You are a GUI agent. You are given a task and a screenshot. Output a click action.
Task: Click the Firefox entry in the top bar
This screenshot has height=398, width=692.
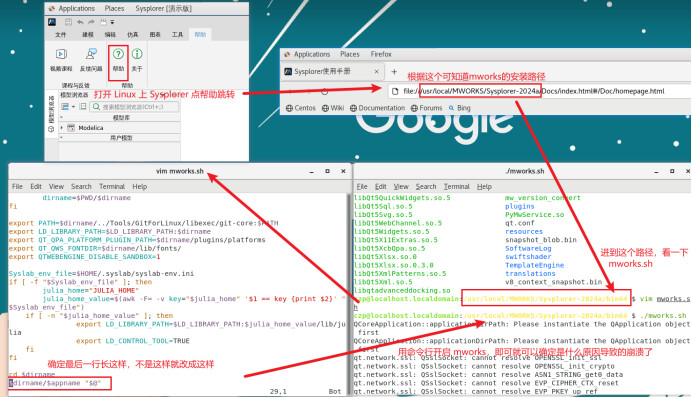coord(381,54)
